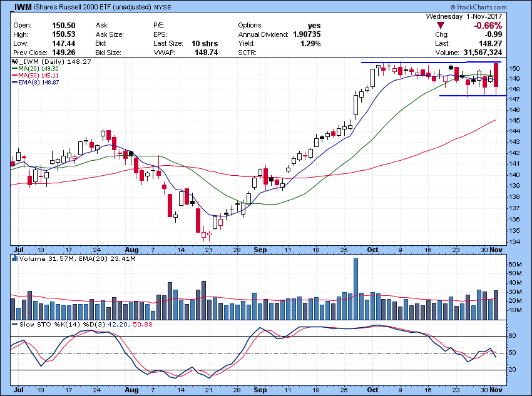Screen dimensions: 532x396
Task: Click the tallest volume spike bar above 60M
Action: coord(356,289)
